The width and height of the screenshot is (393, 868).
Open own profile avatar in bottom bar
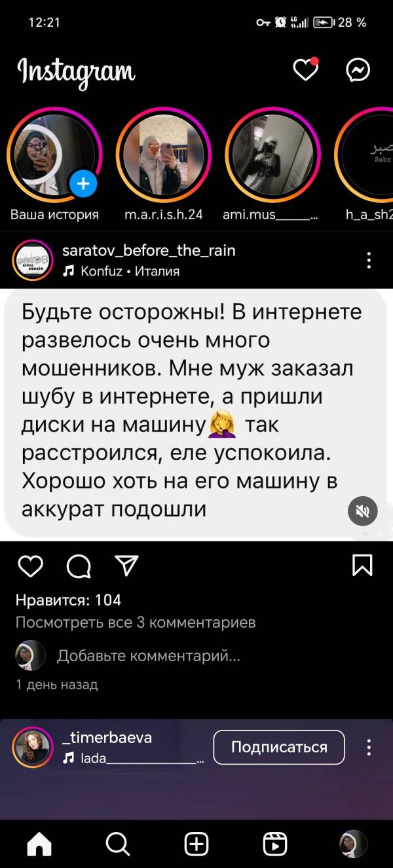pyautogui.click(x=354, y=844)
